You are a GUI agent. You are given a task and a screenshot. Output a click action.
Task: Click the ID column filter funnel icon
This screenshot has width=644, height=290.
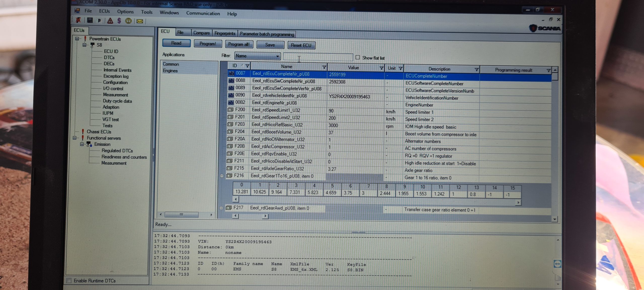tap(247, 66)
